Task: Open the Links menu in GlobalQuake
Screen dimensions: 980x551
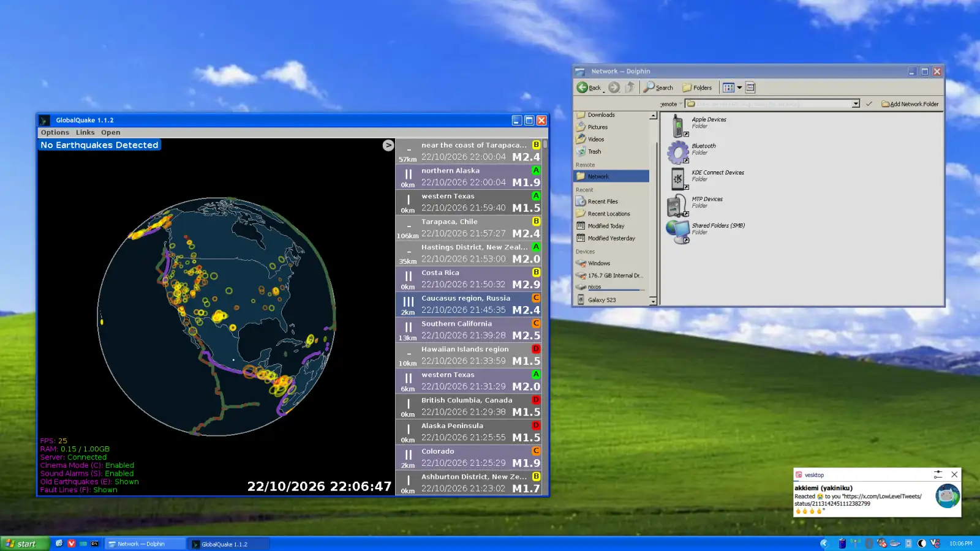Action: pyautogui.click(x=85, y=132)
